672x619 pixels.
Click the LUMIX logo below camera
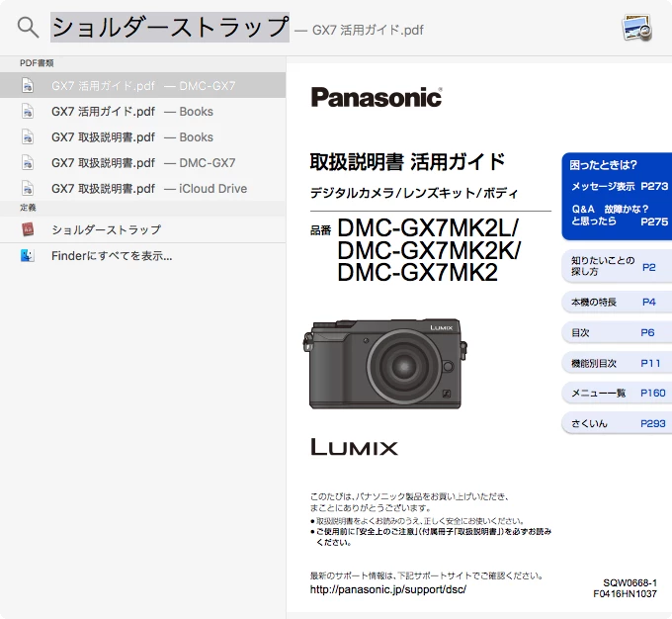coord(354,447)
